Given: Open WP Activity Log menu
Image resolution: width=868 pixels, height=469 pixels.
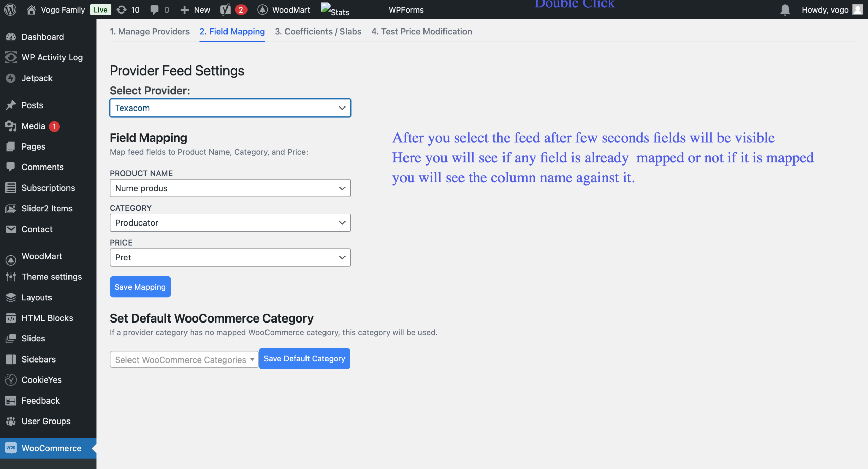Looking at the screenshot, I should point(52,57).
